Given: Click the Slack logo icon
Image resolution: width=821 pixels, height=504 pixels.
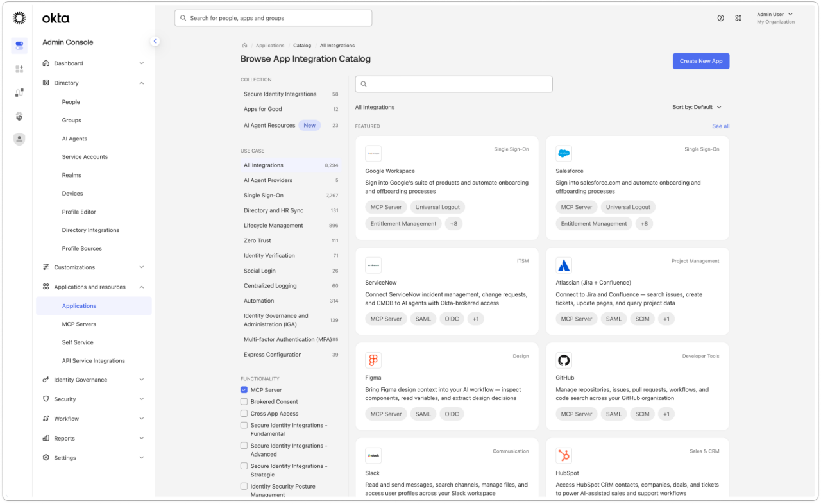Looking at the screenshot, I should tap(373, 456).
